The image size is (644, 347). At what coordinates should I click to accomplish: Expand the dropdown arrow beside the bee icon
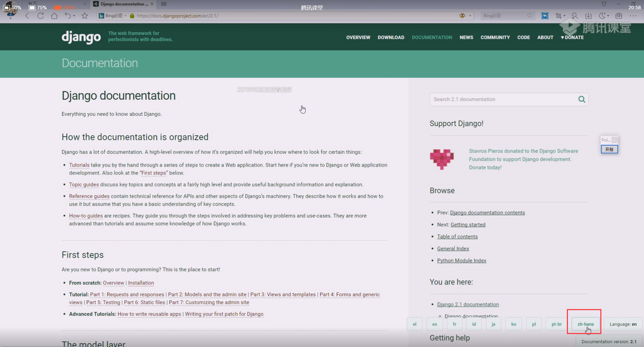[470, 16]
